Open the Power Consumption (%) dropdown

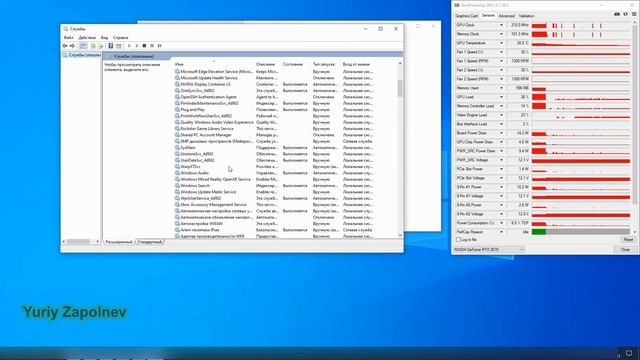click(501, 223)
